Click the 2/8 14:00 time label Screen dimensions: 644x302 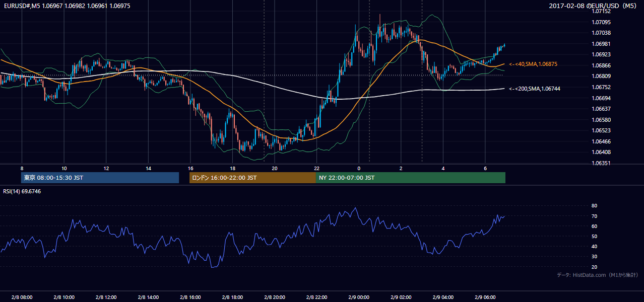click(x=148, y=297)
